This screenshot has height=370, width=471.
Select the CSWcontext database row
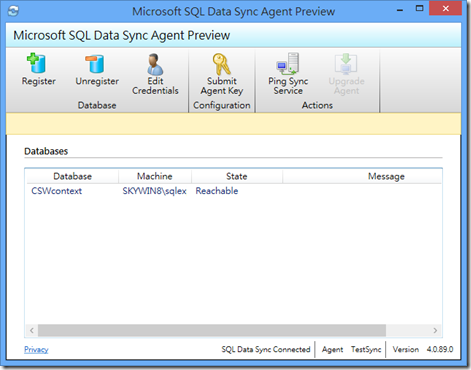tap(234, 191)
